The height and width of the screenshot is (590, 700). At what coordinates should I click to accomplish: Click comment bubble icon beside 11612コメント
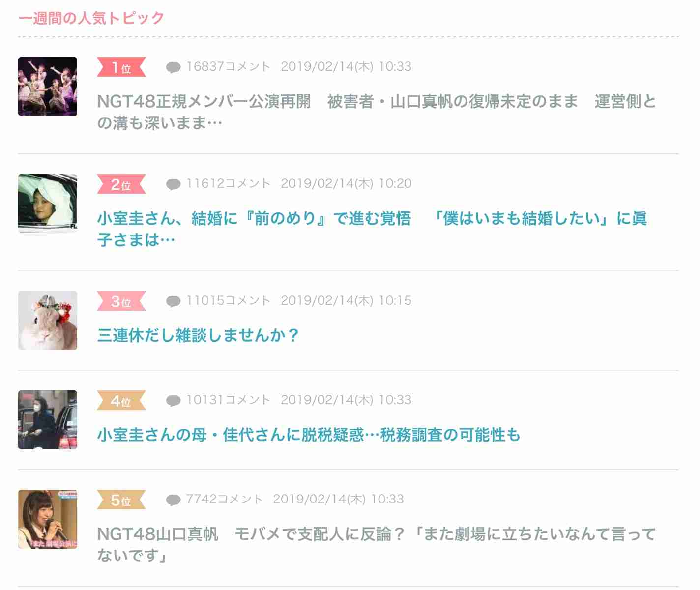[173, 184]
